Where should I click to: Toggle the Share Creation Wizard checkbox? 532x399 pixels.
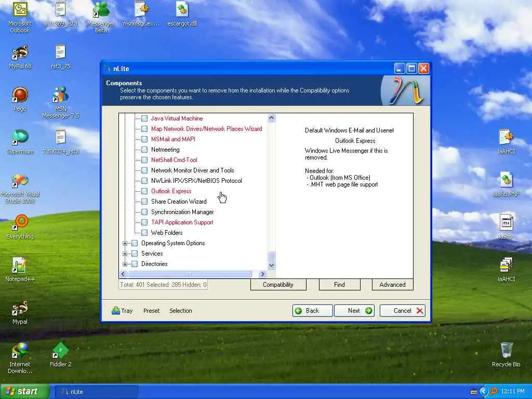point(144,202)
